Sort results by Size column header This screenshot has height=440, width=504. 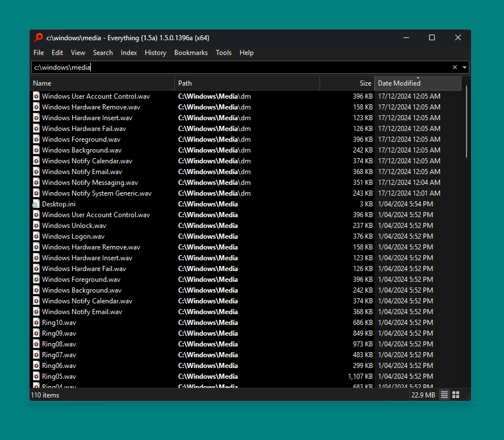coord(347,83)
